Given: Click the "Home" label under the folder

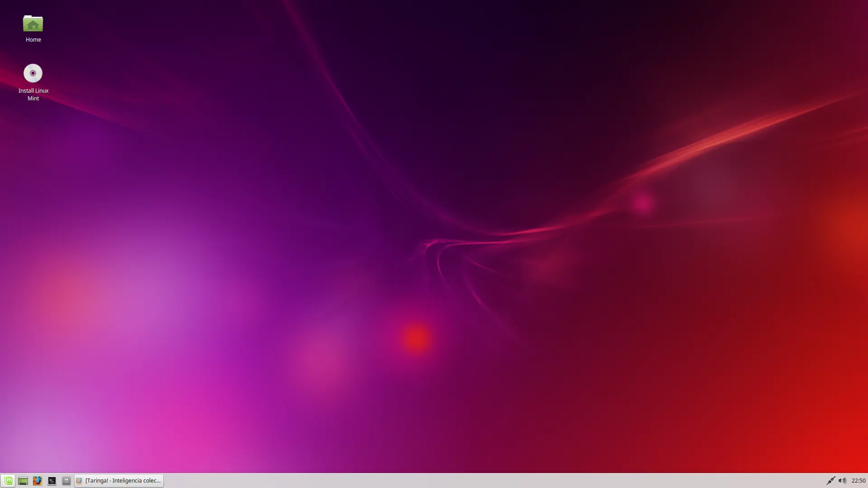Looking at the screenshot, I should pyautogui.click(x=33, y=40).
